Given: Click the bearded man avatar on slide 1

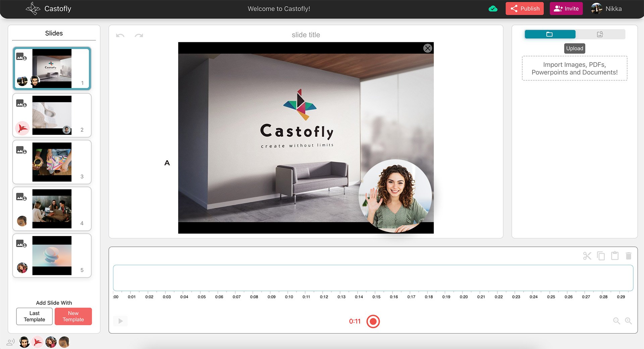Looking at the screenshot, I should [35, 81].
